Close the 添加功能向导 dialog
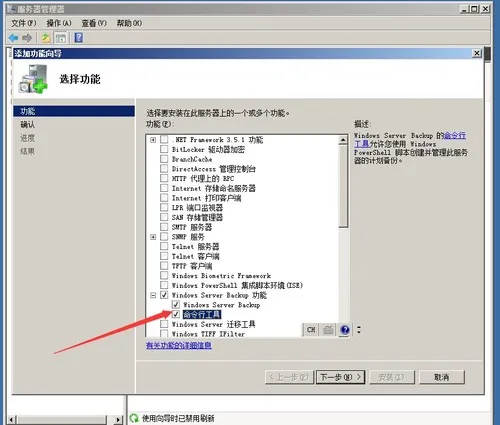 tap(477, 53)
